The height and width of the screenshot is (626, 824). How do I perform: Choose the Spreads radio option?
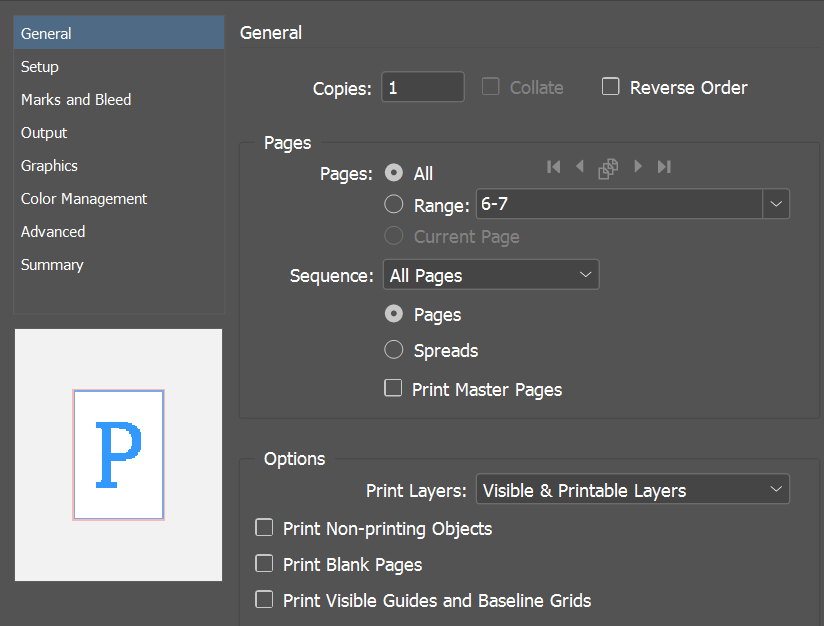[394, 350]
